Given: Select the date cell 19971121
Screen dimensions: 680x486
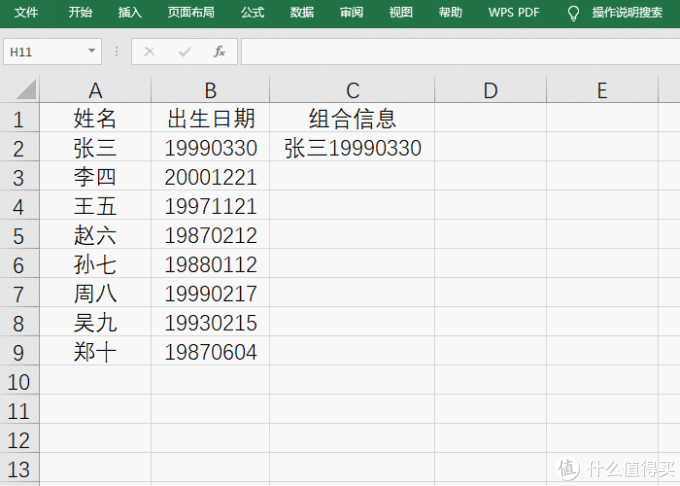Looking at the screenshot, I should pyautogui.click(x=210, y=206).
